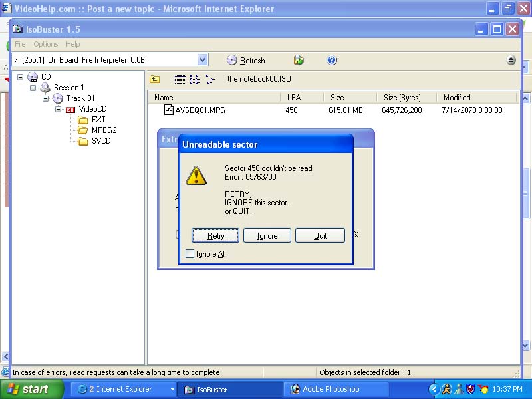The width and height of the screenshot is (532, 399).
Task: Open the blue Help question mark icon
Action: click(331, 60)
